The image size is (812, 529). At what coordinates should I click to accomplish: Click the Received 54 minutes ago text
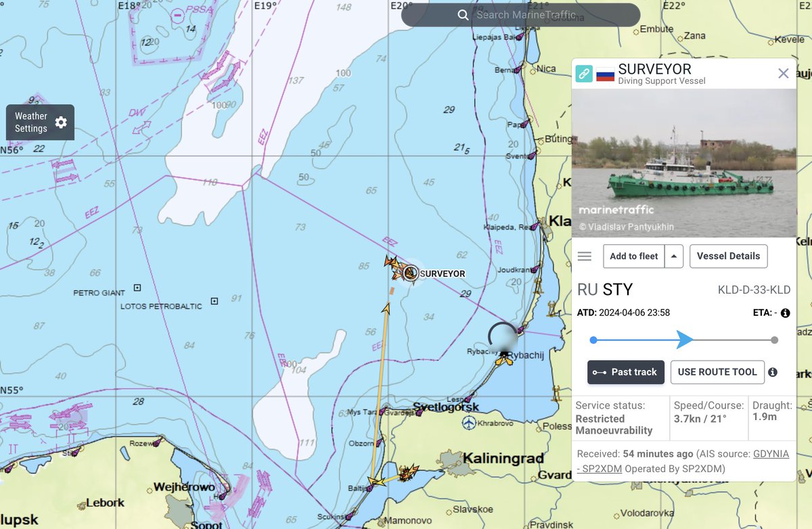pyautogui.click(x=634, y=454)
